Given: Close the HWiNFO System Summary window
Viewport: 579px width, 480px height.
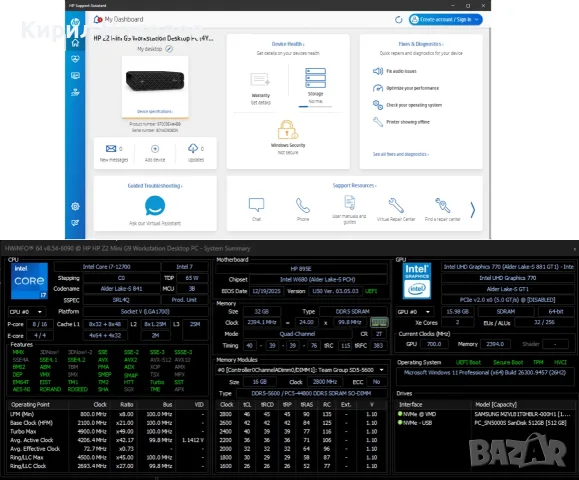Looking at the screenshot, I should click(x=575, y=249).
